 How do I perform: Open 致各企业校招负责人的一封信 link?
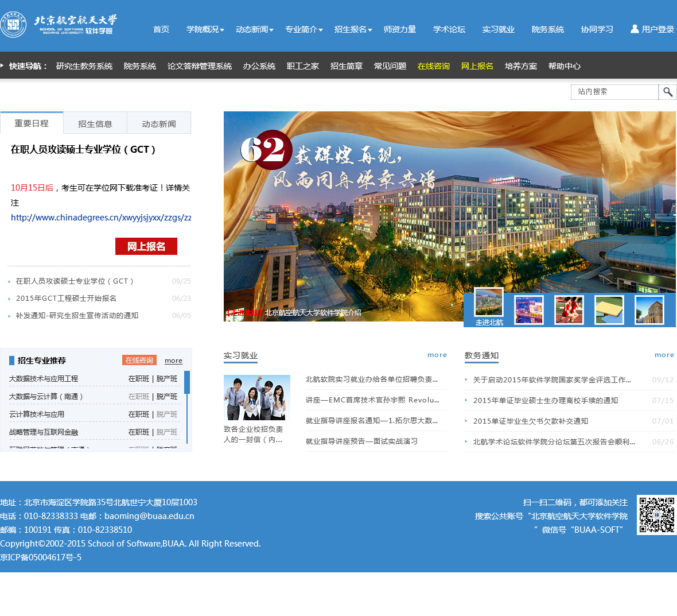pyautogui.click(x=253, y=434)
